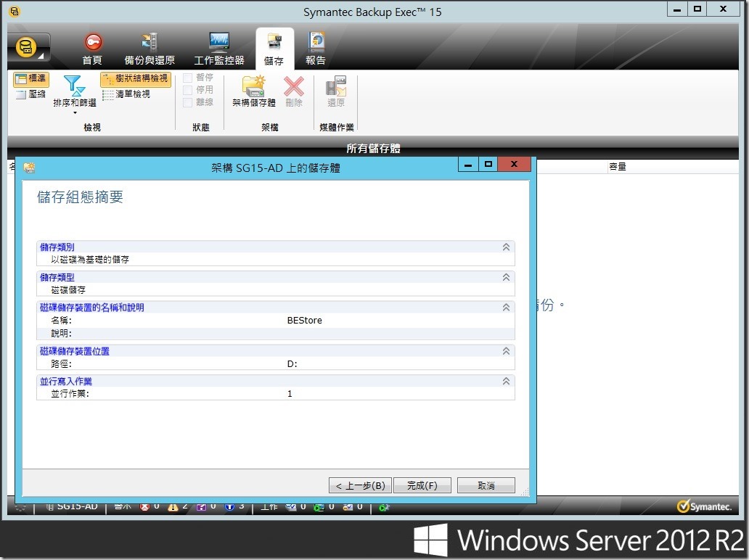
Task: Go back with the 上一步(B) button
Action: (360, 485)
